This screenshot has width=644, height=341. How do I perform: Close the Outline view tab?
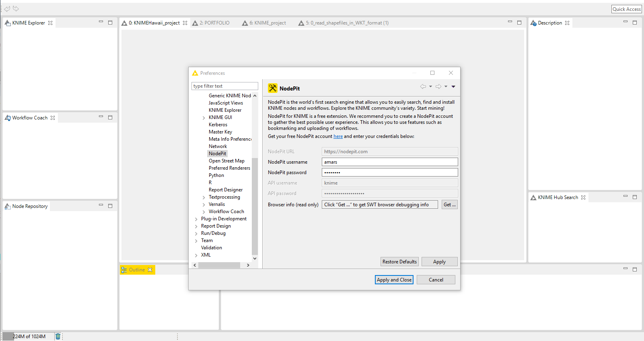point(150,270)
